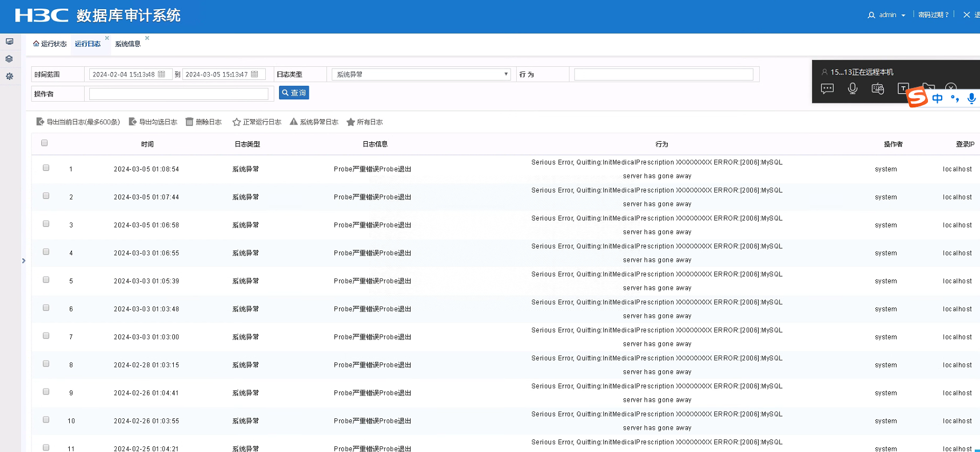Click keyboard-mouse icon in remote panel

(x=878, y=89)
